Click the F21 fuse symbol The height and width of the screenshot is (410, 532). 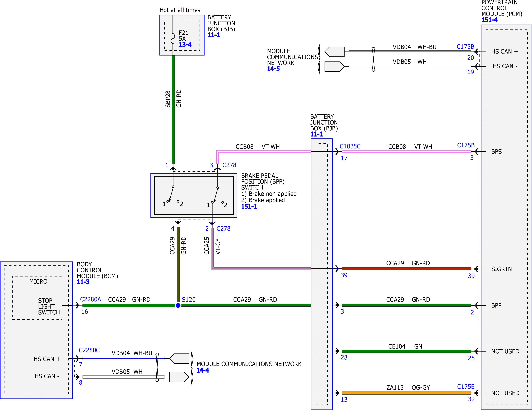click(x=173, y=39)
